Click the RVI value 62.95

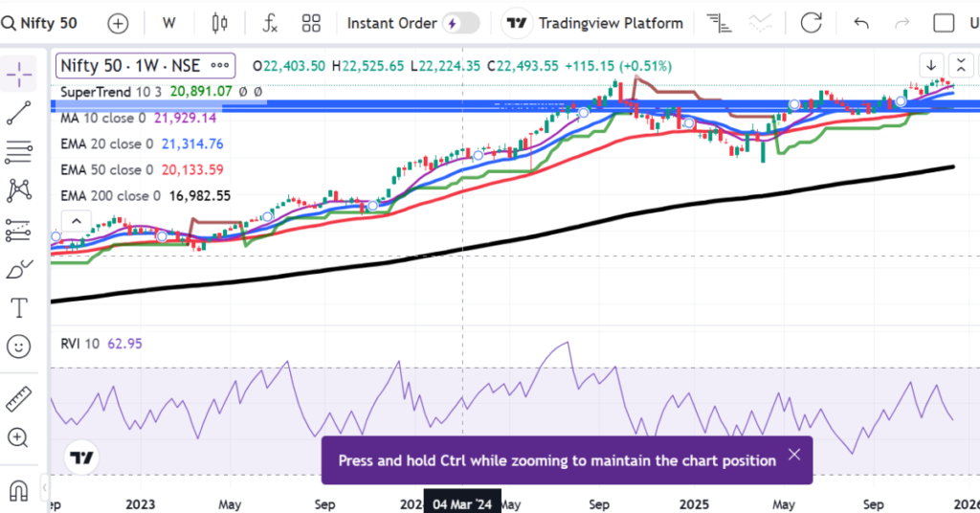point(125,344)
